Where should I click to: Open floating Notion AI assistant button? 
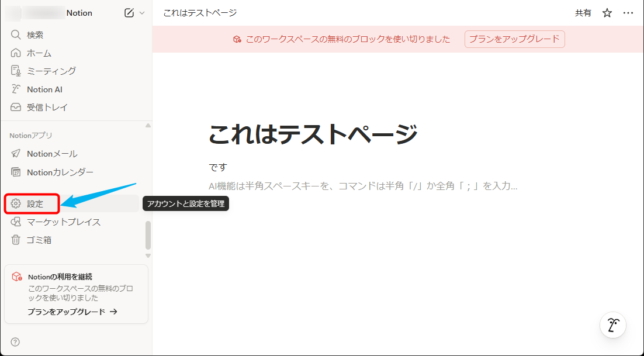613,325
